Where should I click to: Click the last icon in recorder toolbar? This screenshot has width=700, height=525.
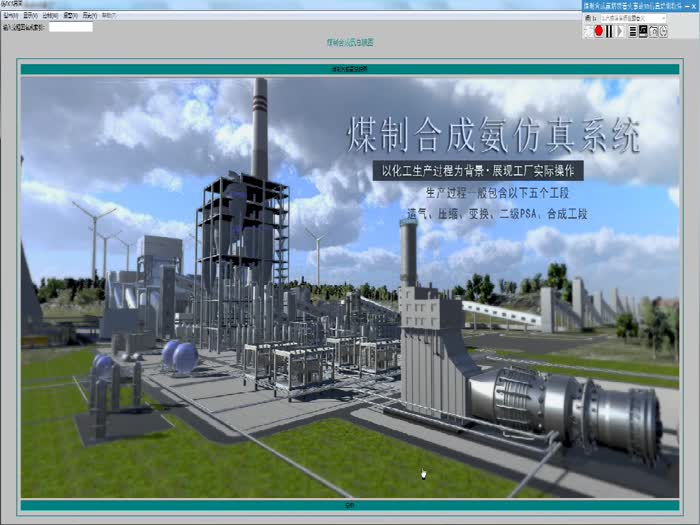664,31
